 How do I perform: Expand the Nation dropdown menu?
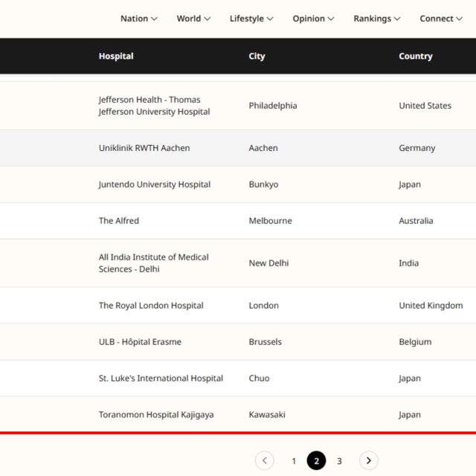point(138,19)
